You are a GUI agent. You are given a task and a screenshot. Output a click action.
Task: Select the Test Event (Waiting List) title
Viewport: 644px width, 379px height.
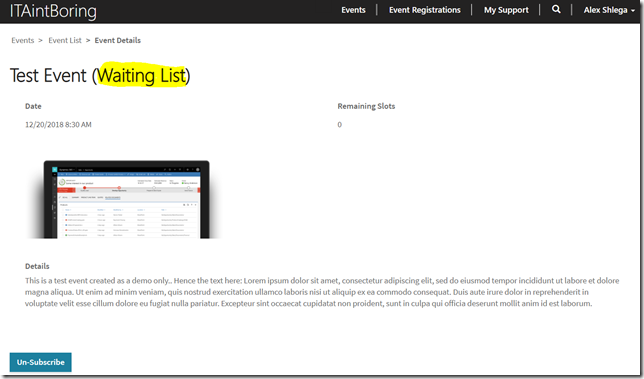point(100,76)
